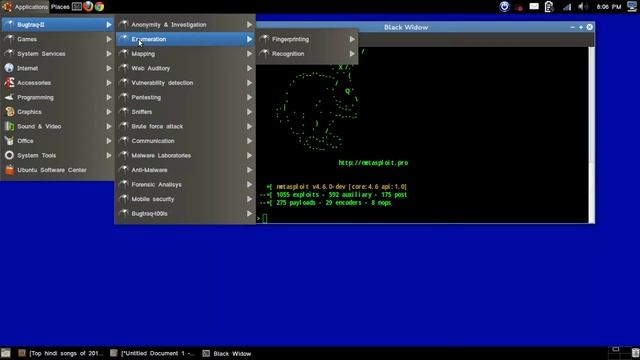Open the Sniffers submenu

[x=185, y=112]
